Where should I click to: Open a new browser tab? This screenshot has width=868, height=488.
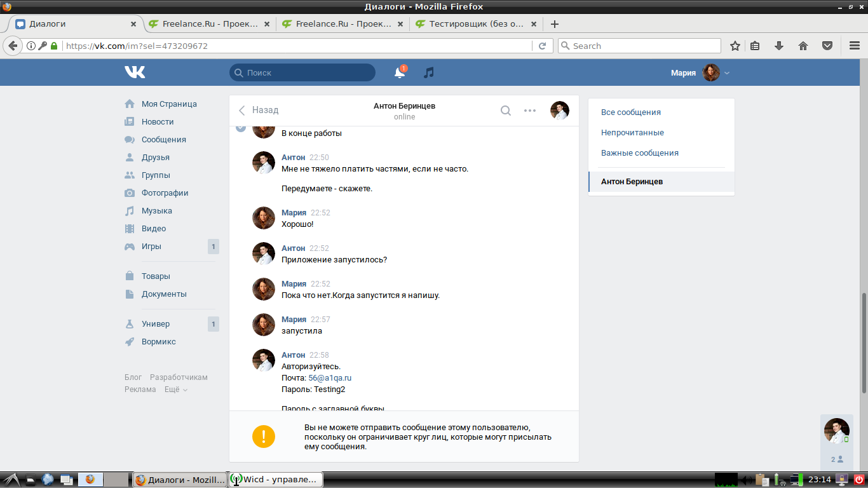[x=555, y=24]
